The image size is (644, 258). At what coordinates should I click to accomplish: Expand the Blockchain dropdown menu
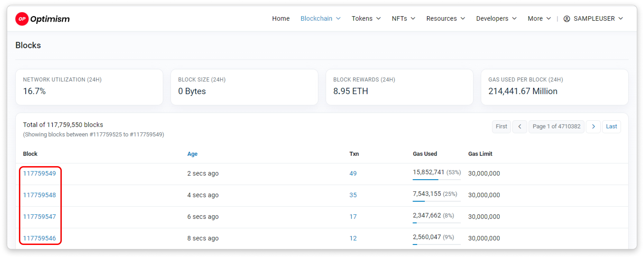pyautogui.click(x=320, y=19)
